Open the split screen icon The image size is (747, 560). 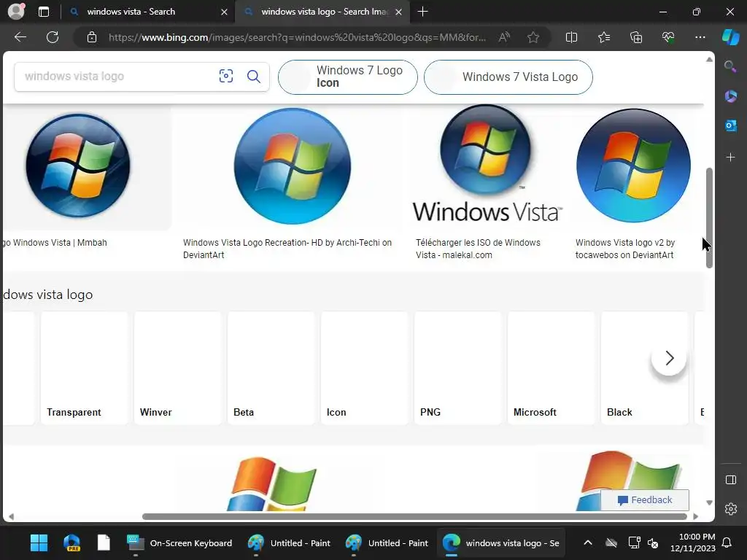tap(571, 37)
